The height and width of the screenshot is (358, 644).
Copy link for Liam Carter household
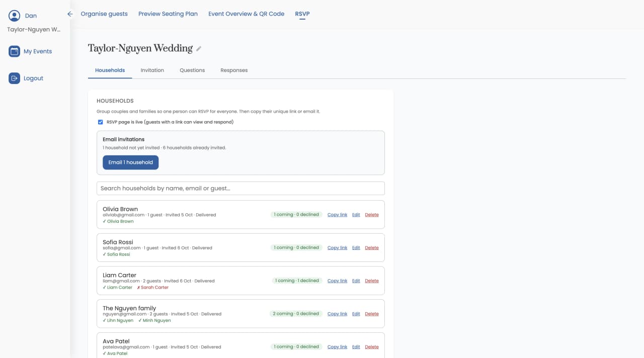[337, 281]
